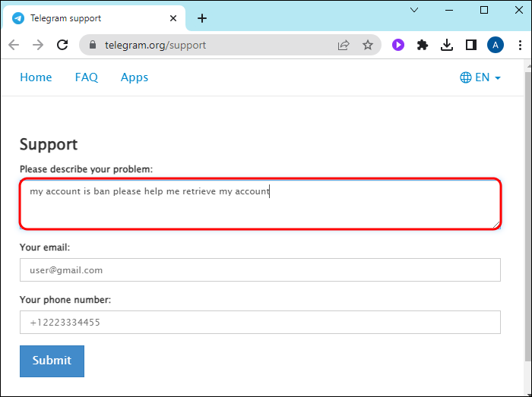
Task: Close the Telegram support tab
Action: 173,18
